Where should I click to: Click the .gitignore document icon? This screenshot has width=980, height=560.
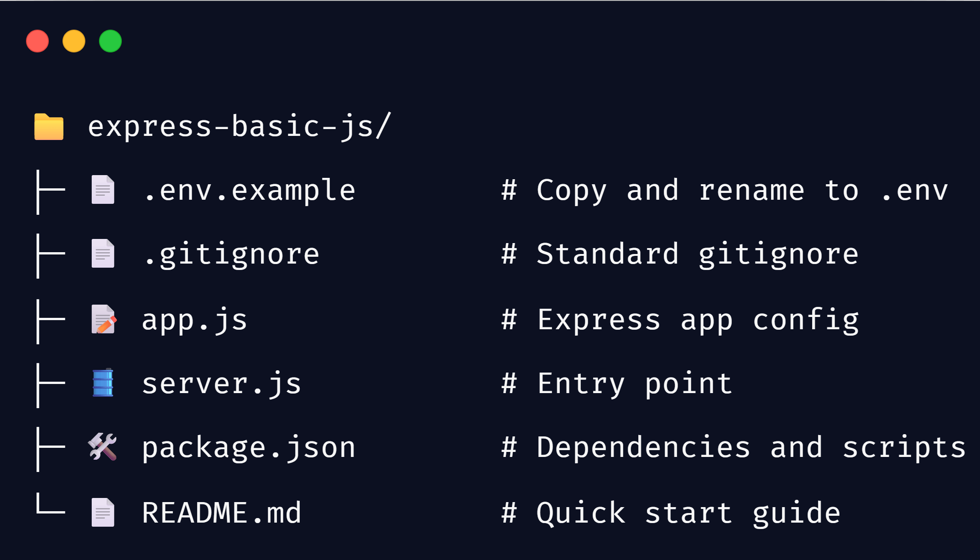coord(103,254)
